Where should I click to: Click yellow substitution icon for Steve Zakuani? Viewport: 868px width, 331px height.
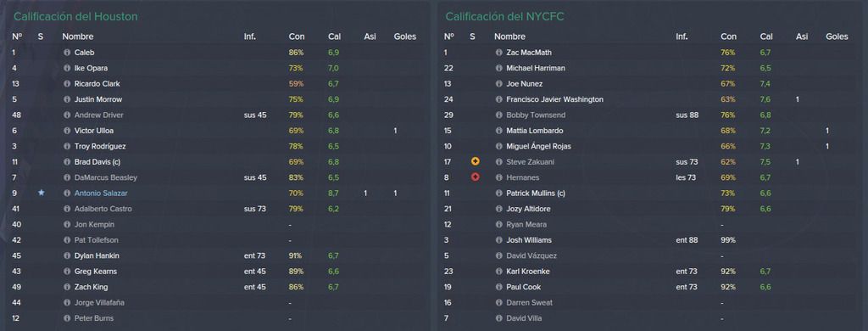pyautogui.click(x=475, y=162)
